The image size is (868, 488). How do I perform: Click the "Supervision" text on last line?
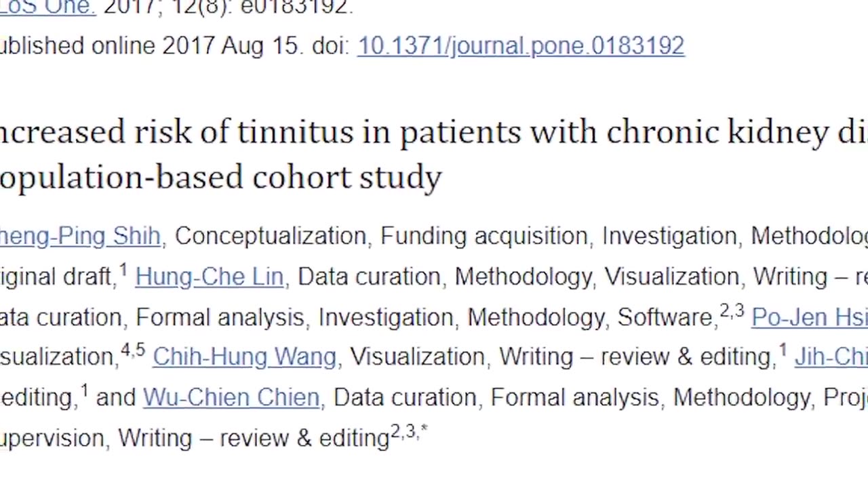[52, 438]
